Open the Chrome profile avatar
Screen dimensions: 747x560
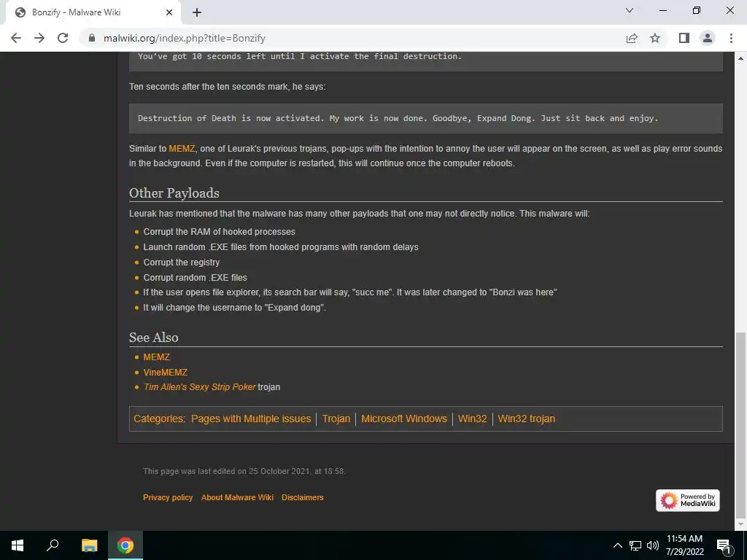[x=708, y=38]
